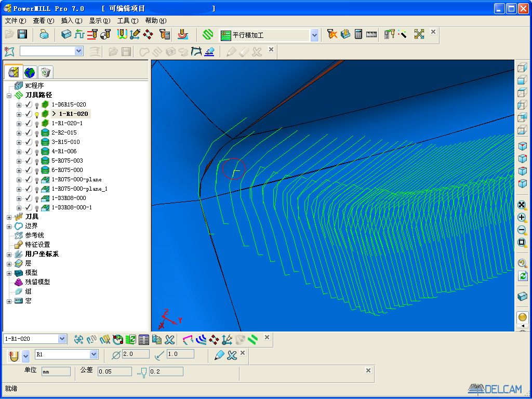Open the active toolpath 1-R1-020 dropdown
Image resolution: width=532 pixels, height=399 pixels.
(62, 339)
